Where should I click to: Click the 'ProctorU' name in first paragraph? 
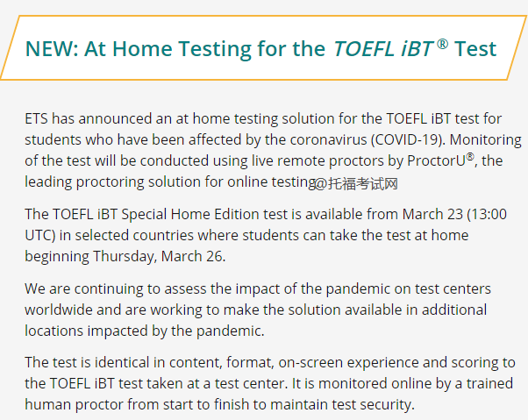437,160
